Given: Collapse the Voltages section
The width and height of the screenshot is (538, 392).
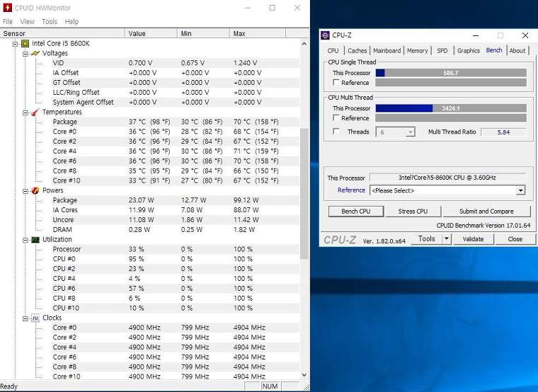Looking at the screenshot, I should [25, 54].
